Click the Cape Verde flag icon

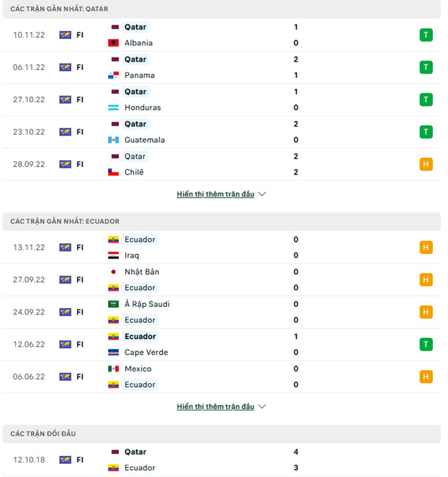(x=113, y=352)
